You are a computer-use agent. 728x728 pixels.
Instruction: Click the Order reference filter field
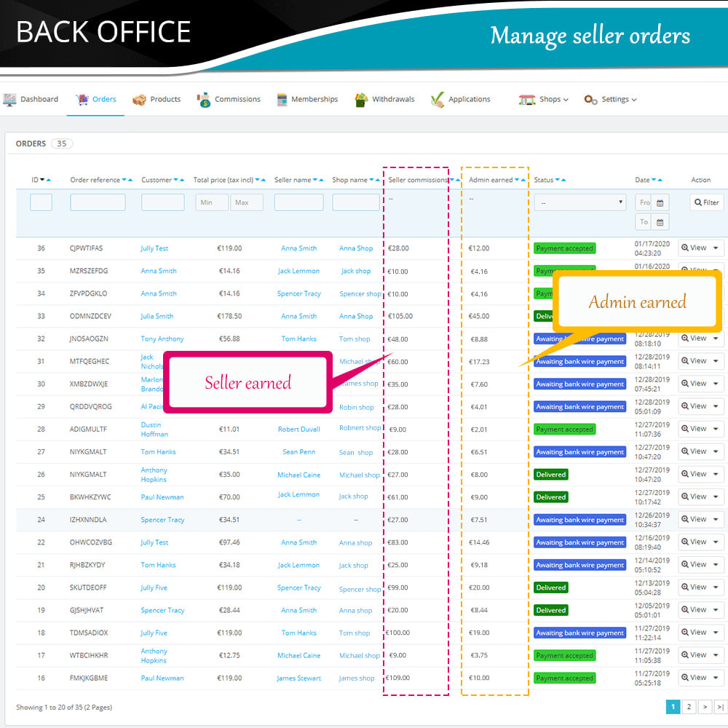[98, 202]
